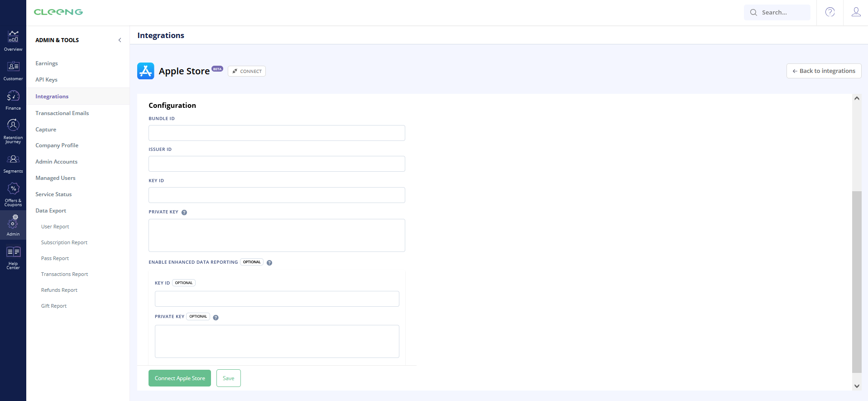
Task: Open Retention Journey from sidebar
Action: point(13,131)
